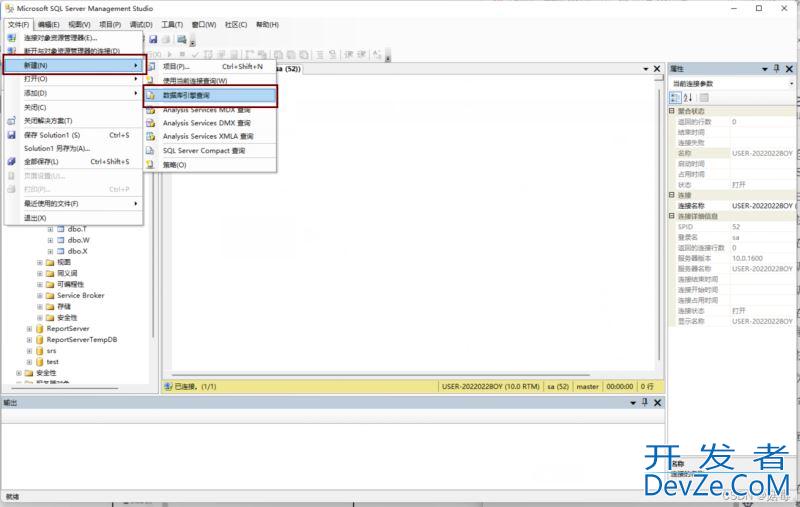The height and width of the screenshot is (507, 800).
Task: Expand the 可编程性 folder node
Action: pyautogui.click(x=40, y=285)
